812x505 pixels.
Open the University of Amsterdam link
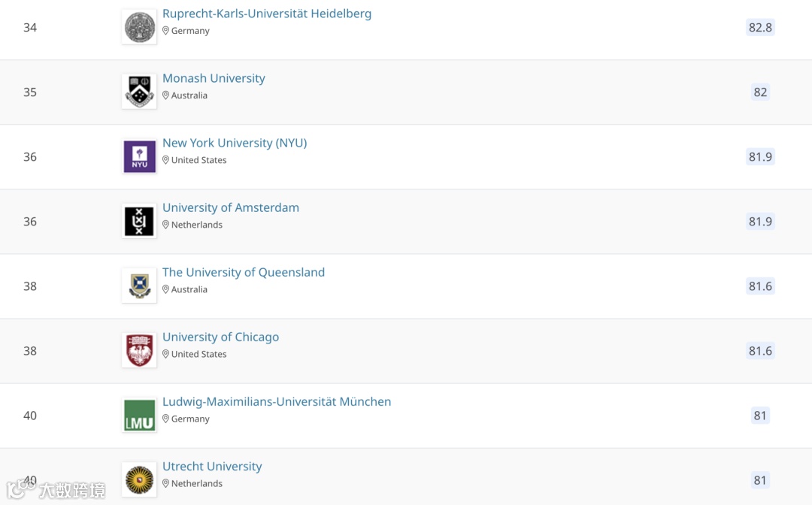coord(230,207)
